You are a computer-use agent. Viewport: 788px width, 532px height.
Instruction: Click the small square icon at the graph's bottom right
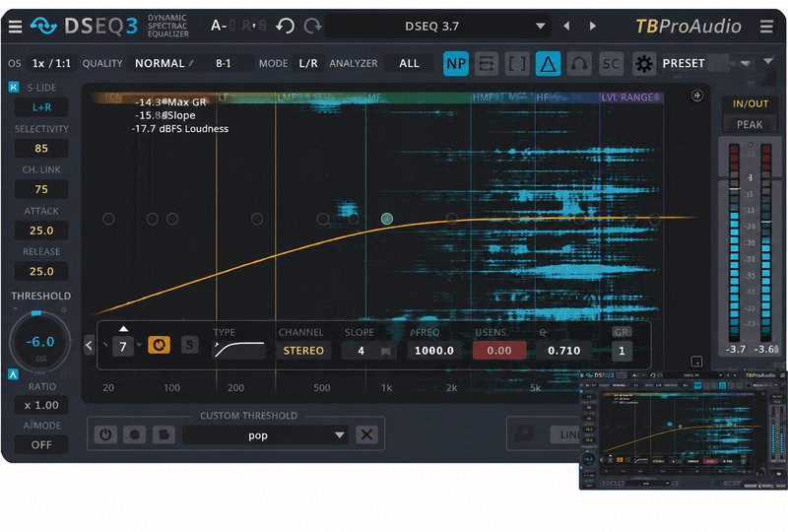click(x=696, y=361)
